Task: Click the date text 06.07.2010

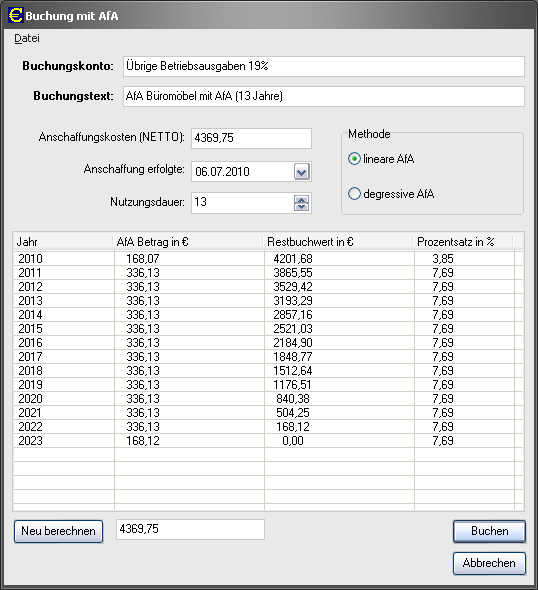Action: click(222, 172)
